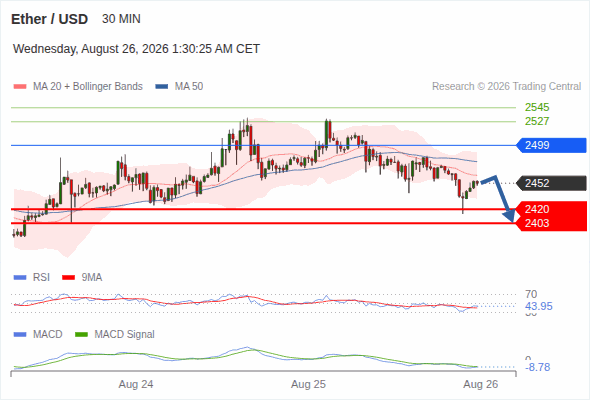590x400 pixels.
Task: Click the 30 MIN timeframe label
Action: pyautogui.click(x=121, y=19)
